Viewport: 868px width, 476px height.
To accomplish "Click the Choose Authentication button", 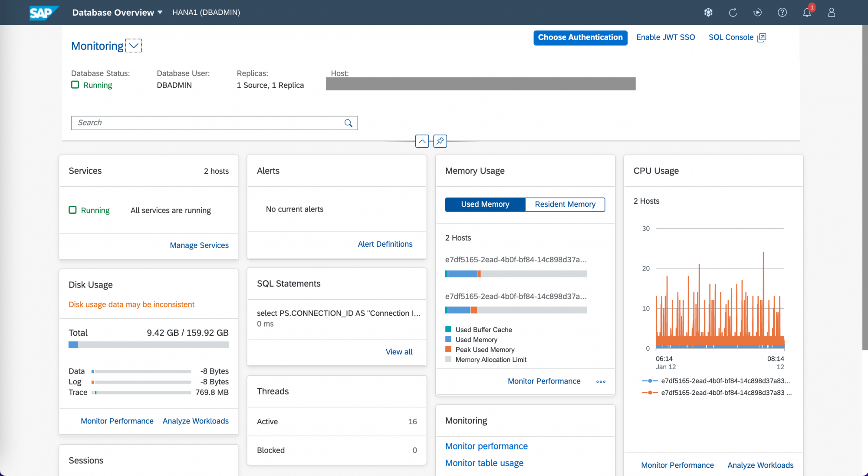I will coord(580,38).
